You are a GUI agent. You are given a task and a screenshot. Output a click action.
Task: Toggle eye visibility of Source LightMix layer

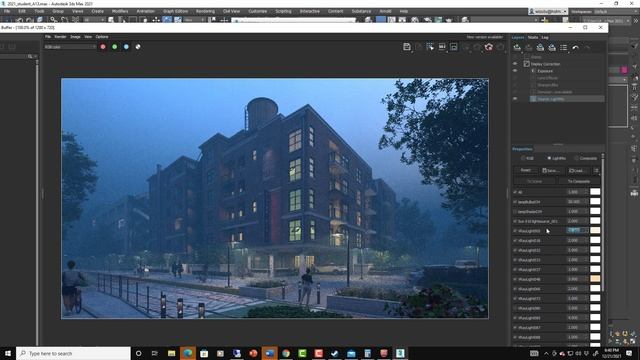[515, 99]
